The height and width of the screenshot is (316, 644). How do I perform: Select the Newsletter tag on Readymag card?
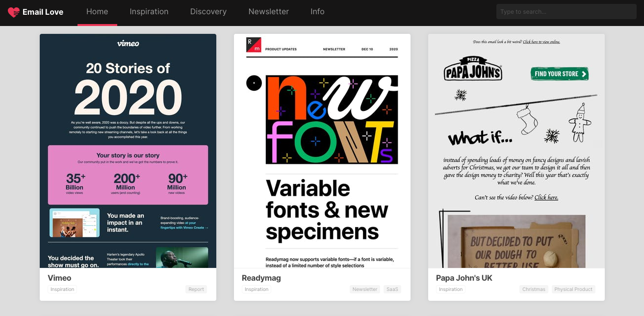point(365,290)
